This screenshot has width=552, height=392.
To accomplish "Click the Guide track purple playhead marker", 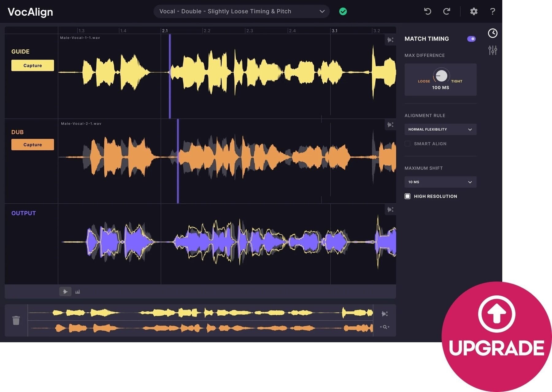I will [170, 76].
